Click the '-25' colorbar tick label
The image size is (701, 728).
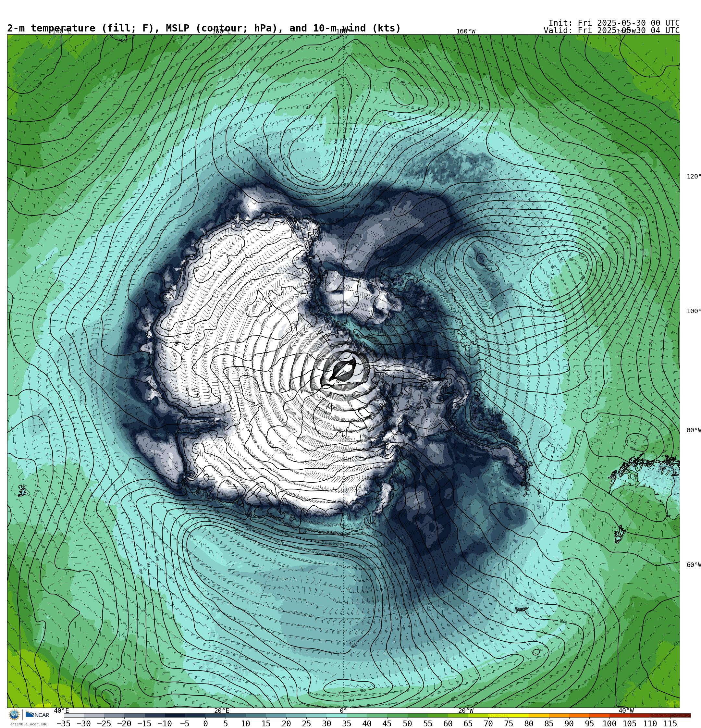point(104,723)
